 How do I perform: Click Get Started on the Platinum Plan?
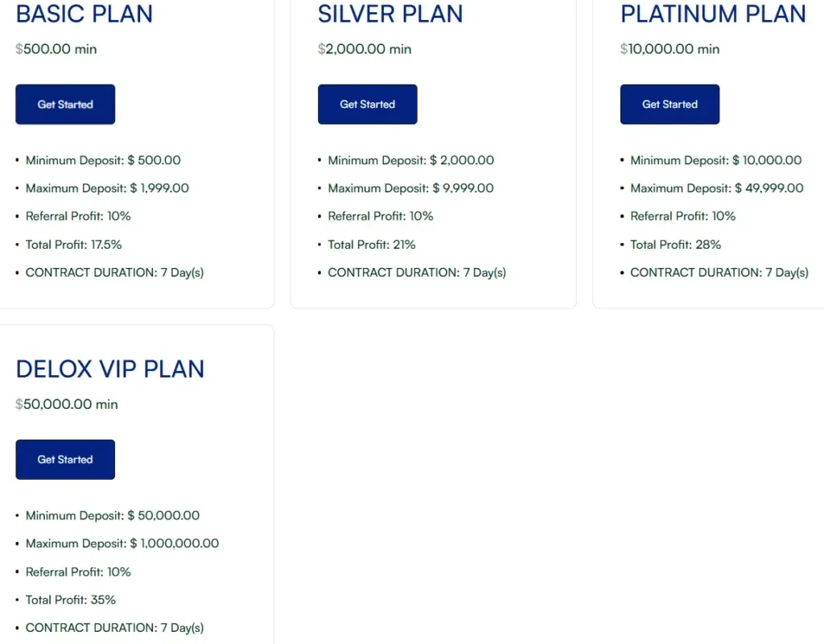point(669,104)
